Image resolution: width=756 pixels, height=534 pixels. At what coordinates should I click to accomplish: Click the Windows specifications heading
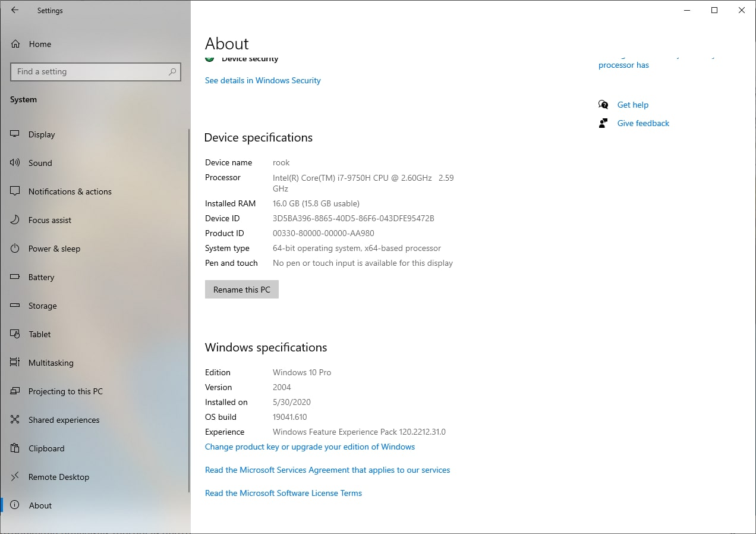(266, 347)
